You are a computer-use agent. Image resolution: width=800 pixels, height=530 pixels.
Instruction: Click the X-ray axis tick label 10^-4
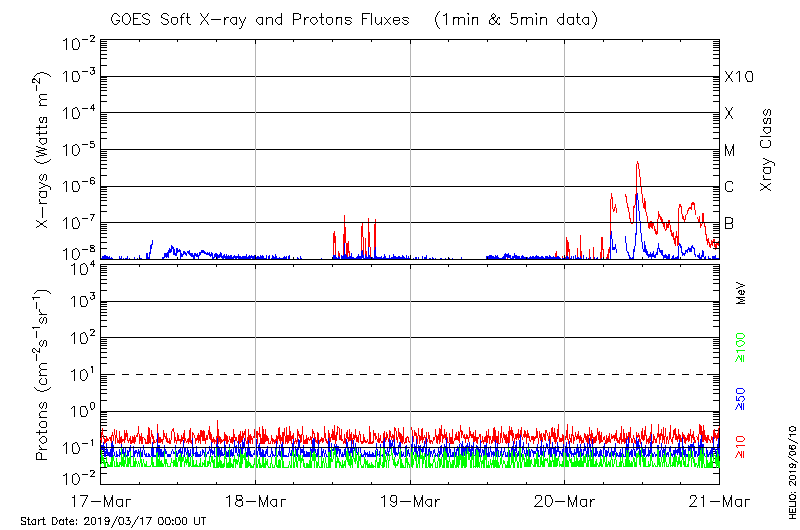coord(79,112)
